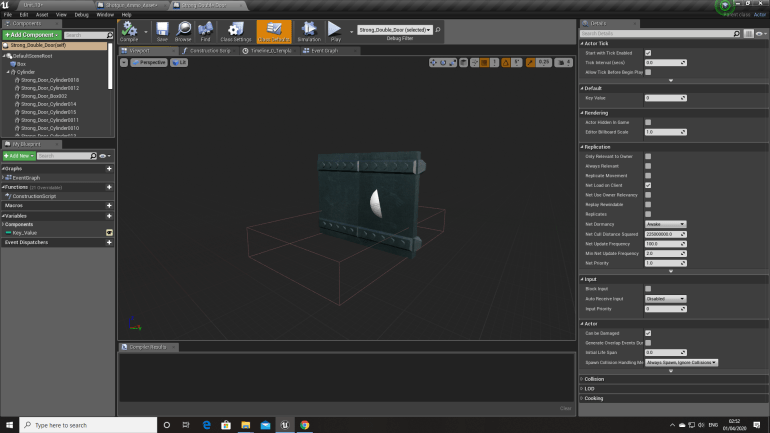Enable Allow Tick Before Begin Play
This screenshot has height=433, width=770.
click(648, 72)
